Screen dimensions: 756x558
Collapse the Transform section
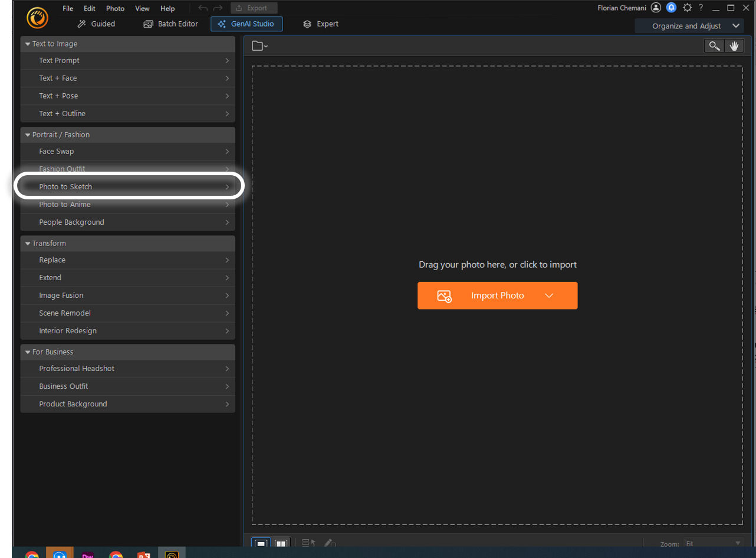(x=27, y=243)
